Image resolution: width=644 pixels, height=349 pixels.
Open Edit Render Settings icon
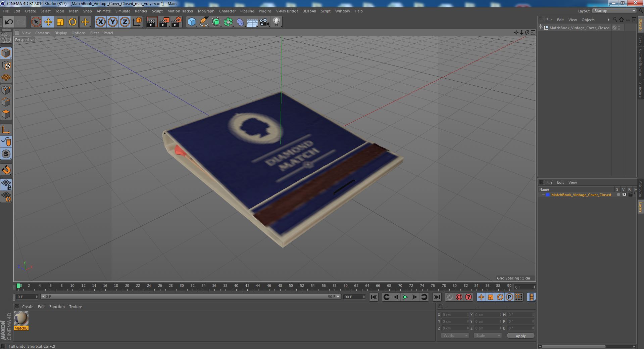pos(177,22)
